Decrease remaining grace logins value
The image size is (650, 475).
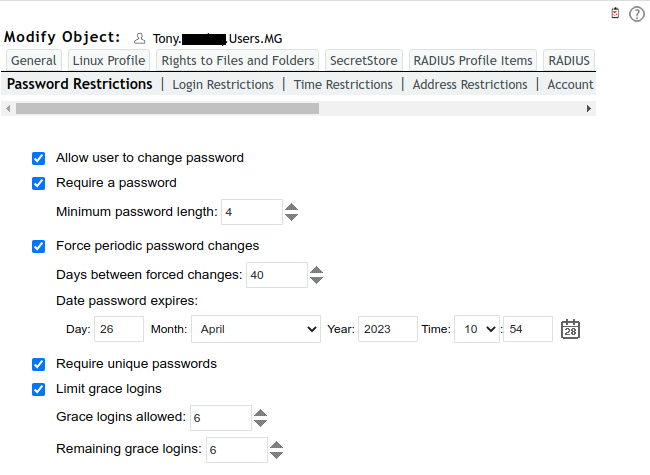click(276, 455)
